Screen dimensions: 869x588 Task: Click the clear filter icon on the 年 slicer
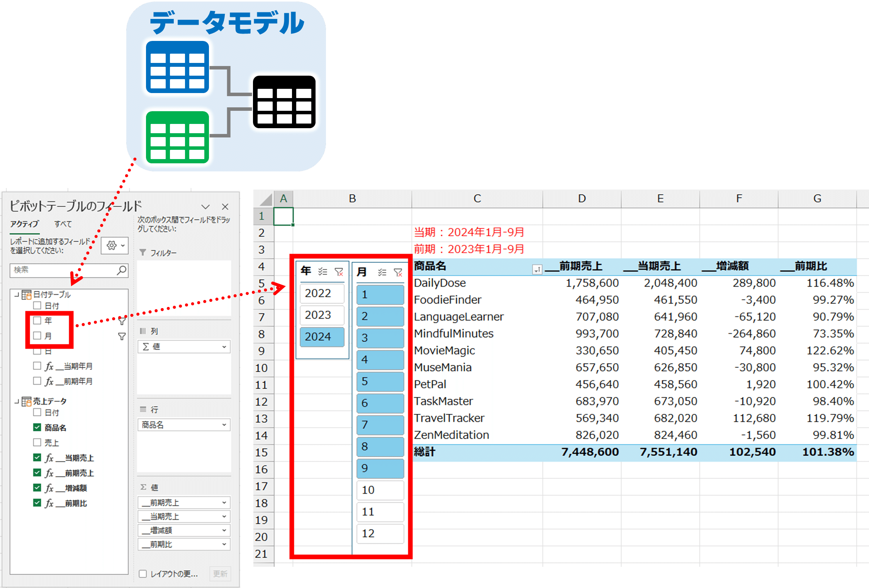point(339,272)
